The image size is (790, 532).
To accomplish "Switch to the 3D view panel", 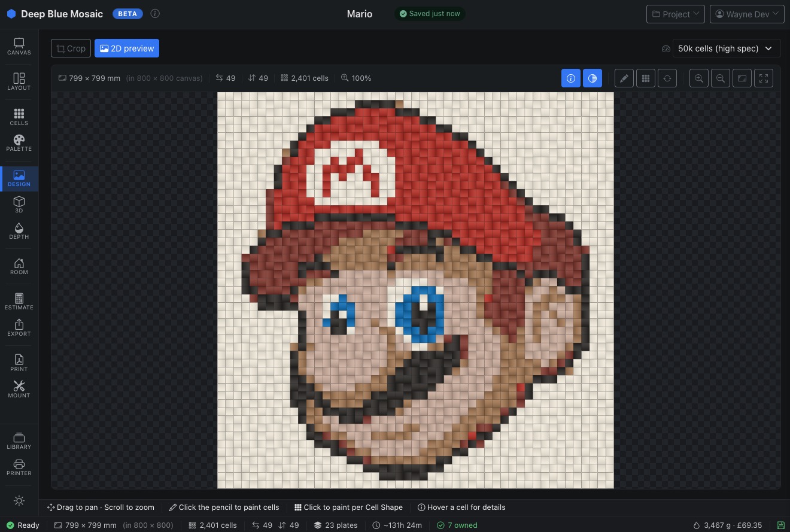I will click(19, 205).
